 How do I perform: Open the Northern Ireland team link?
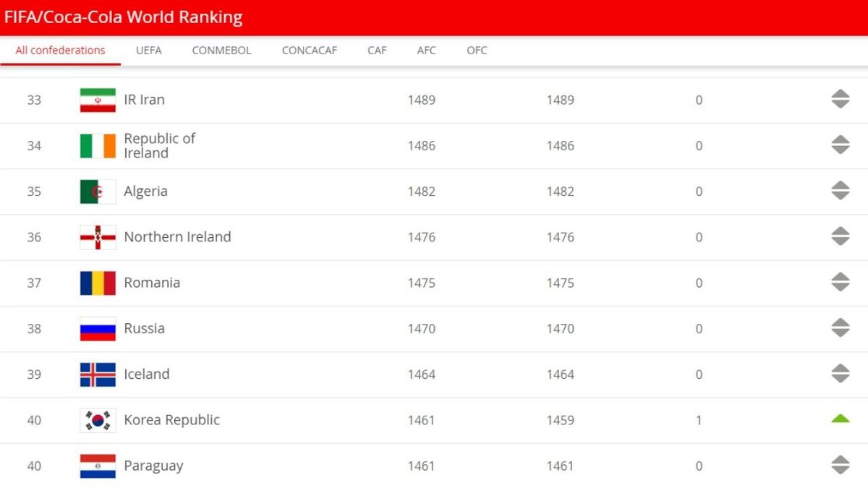tap(177, 236)
